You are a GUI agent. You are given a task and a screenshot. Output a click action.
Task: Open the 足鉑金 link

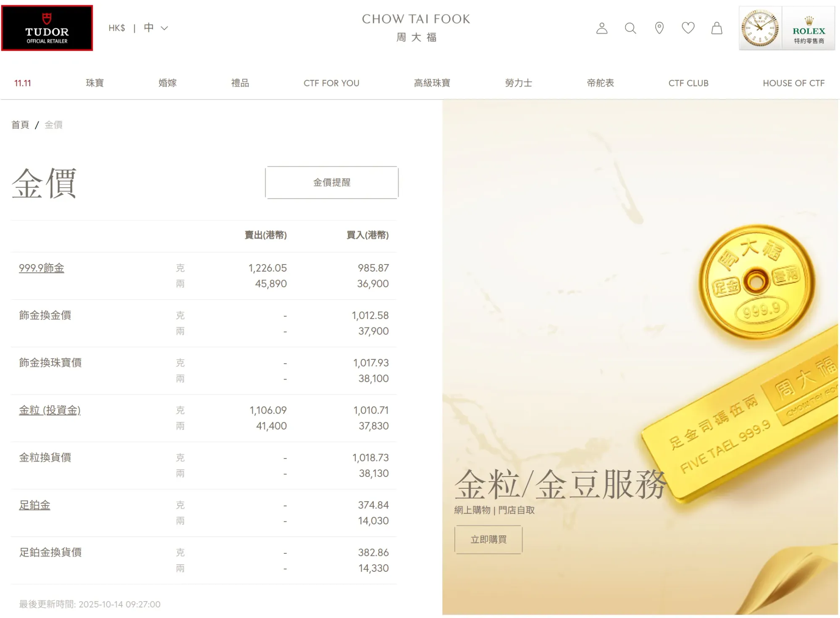(34, 505)
